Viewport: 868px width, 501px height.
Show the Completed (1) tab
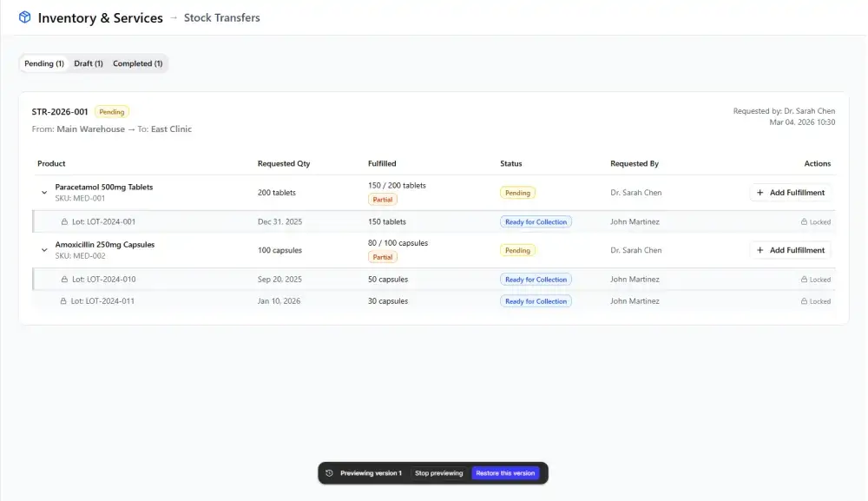tap(138, 63)
